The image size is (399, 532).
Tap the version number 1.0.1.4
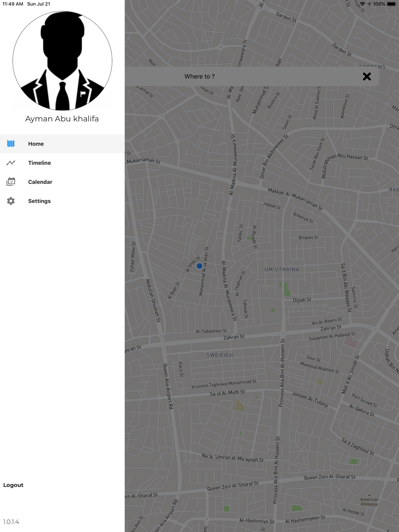pyautogui.click(x=11, y=522)
